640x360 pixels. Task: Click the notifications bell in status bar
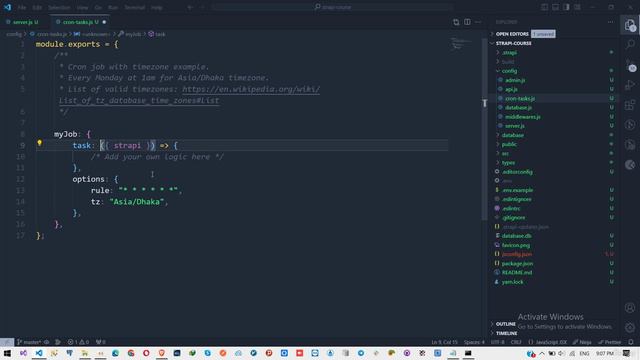631,342
